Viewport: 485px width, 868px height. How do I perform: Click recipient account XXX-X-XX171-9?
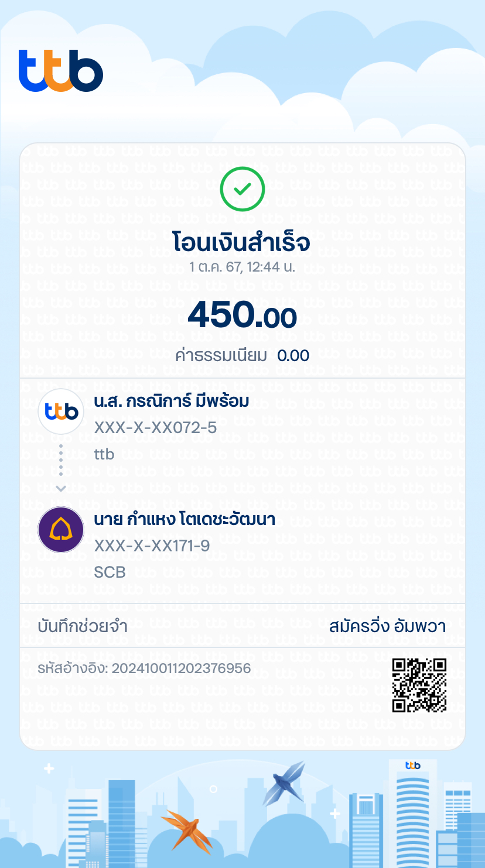[x=152, y=546]
